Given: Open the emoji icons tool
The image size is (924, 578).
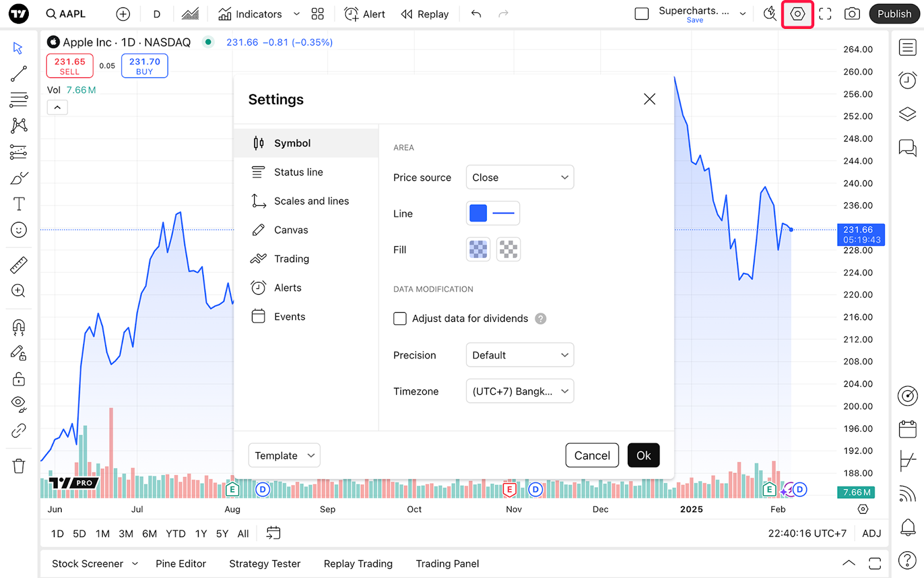Looking at the screenshot, I should coord(18,230).
